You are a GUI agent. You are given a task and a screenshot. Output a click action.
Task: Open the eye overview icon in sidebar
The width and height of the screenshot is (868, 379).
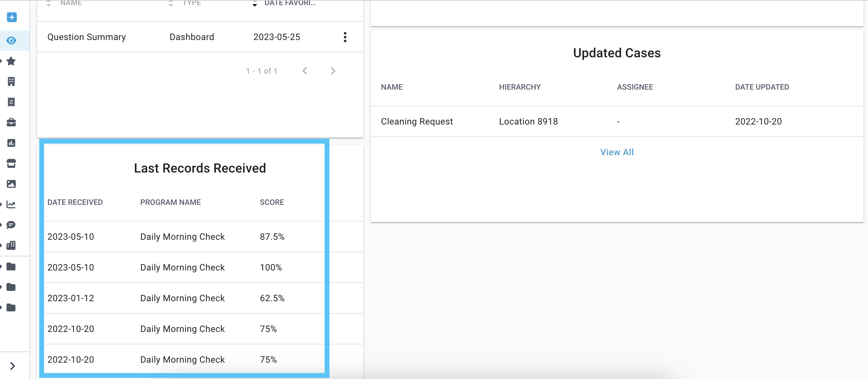coord(12,40)
